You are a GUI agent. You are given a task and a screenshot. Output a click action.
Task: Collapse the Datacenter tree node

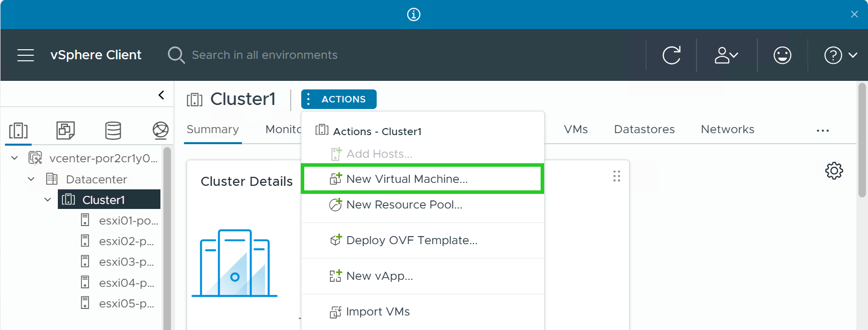31,179
